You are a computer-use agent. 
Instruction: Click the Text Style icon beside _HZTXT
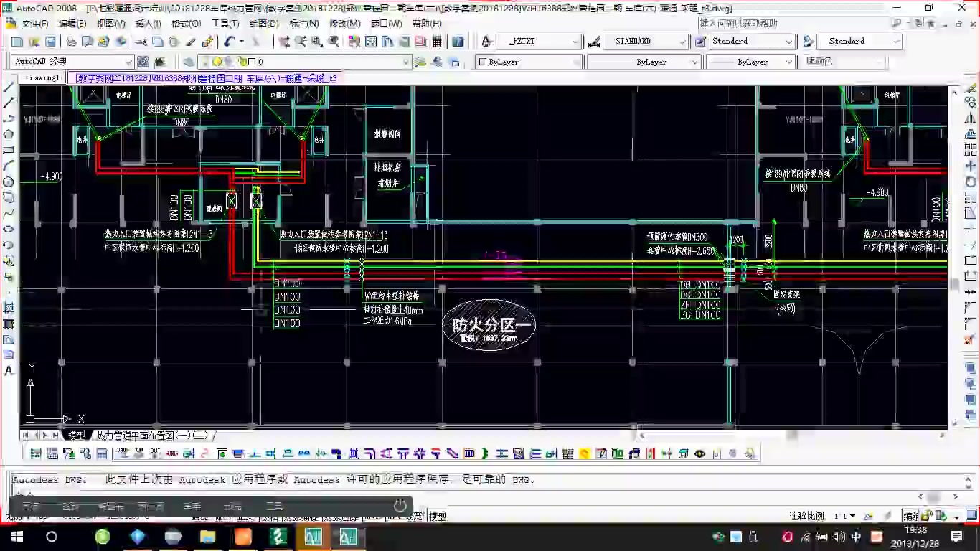click(x=486, y=42)
